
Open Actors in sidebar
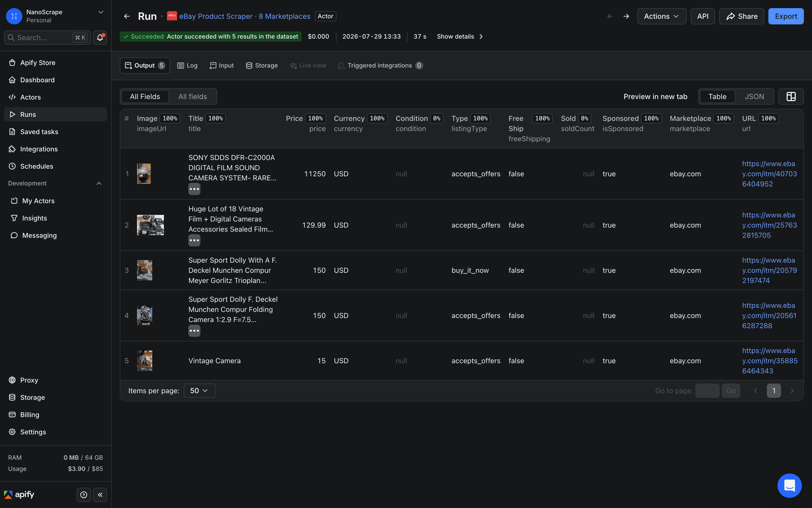[x=55, y=97]
